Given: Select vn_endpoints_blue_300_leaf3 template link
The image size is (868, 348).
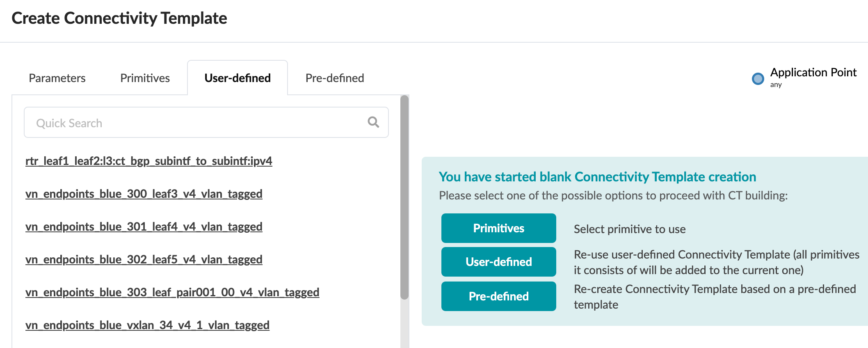Looking at the screenshot, I should [x=144, y=194].
